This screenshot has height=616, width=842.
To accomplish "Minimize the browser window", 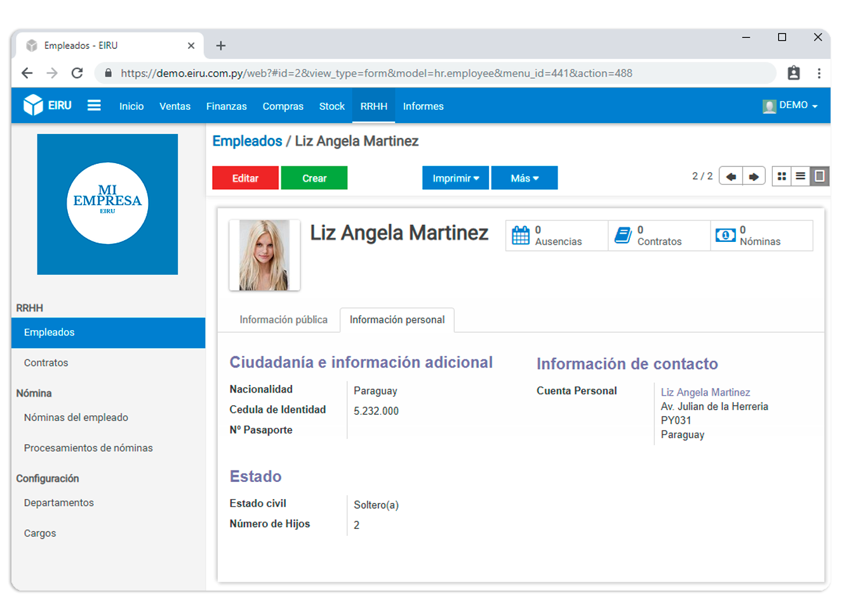I will [746, 37].
